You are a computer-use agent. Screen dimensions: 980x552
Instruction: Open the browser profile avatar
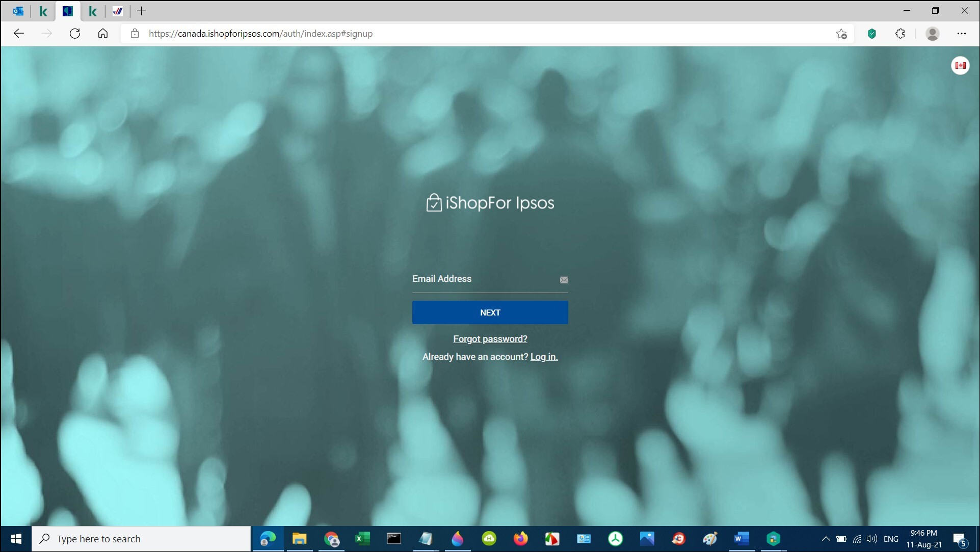[x=932, y=34]
